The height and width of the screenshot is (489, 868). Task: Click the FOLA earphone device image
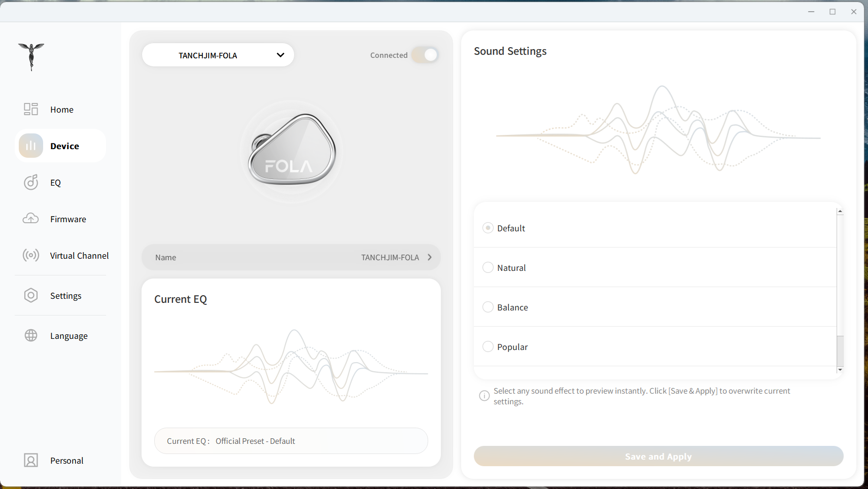(292, 150)
